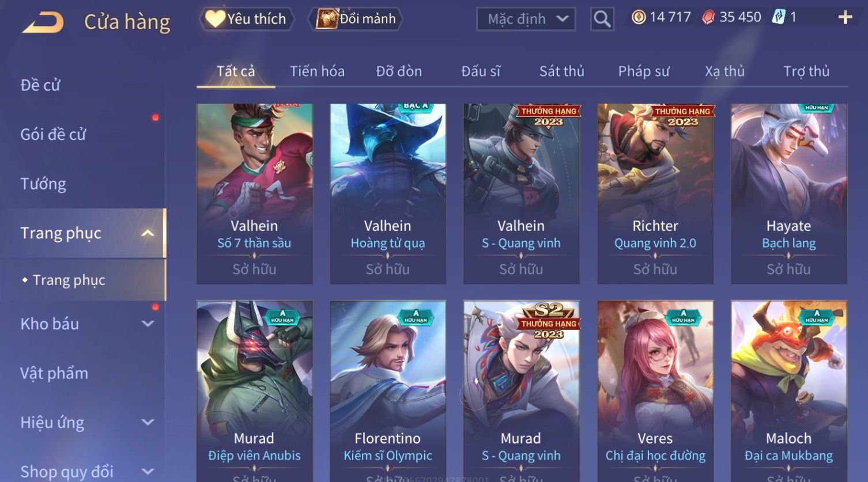Switch to the Sát thủ tab
The height and width of the screenshot is (482, 868).
[x=561, y=71]
